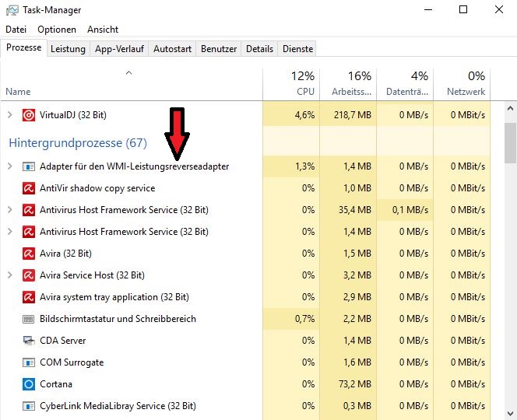Click the Avira Service Host icon
Viewport: 517px width, 420px height.
(29, 275)
